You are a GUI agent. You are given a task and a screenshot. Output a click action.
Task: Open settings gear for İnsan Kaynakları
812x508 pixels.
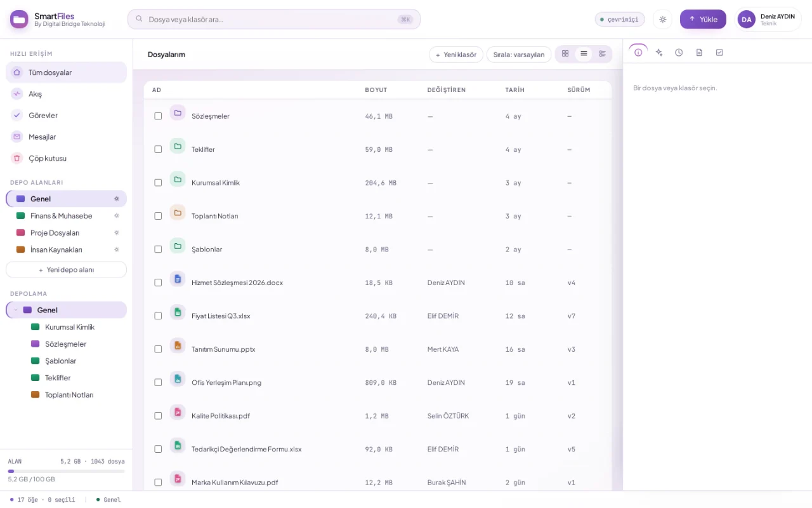coord(117,250)
